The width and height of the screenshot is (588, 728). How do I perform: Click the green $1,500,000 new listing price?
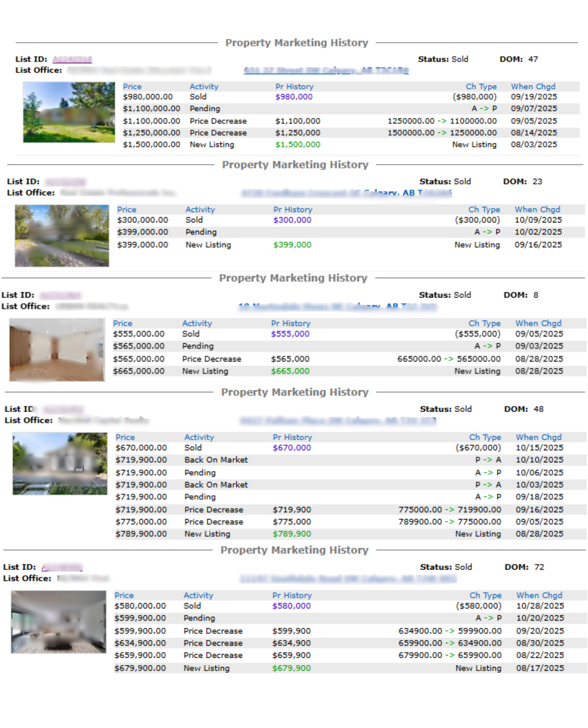(x=297, y=145)
